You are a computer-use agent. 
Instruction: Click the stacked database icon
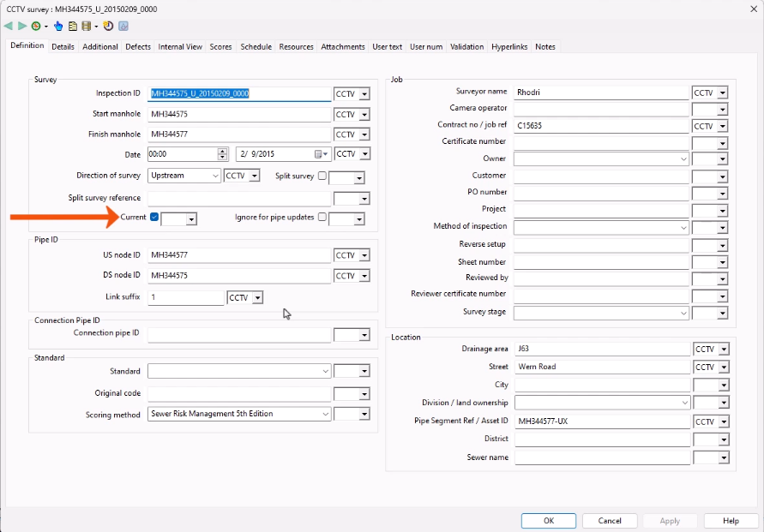coord(86,26)
